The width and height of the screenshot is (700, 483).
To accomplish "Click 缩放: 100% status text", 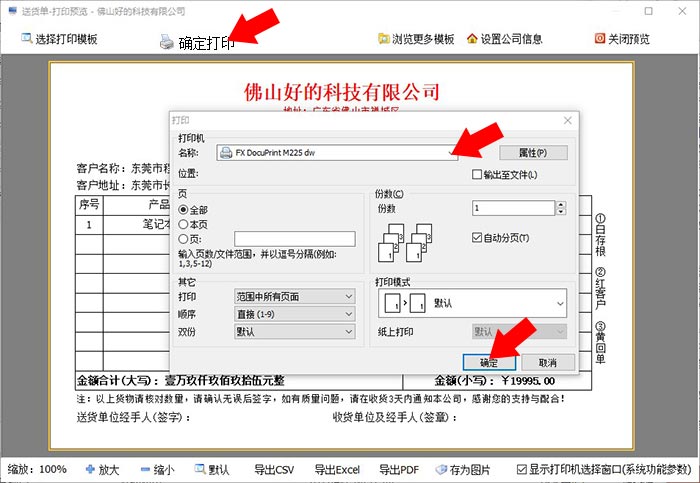I will coord(37,470).
